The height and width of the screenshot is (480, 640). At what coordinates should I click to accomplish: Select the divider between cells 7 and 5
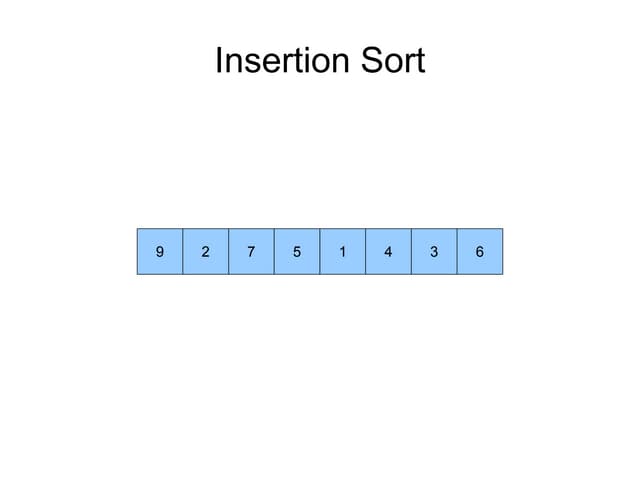(274, 251)
